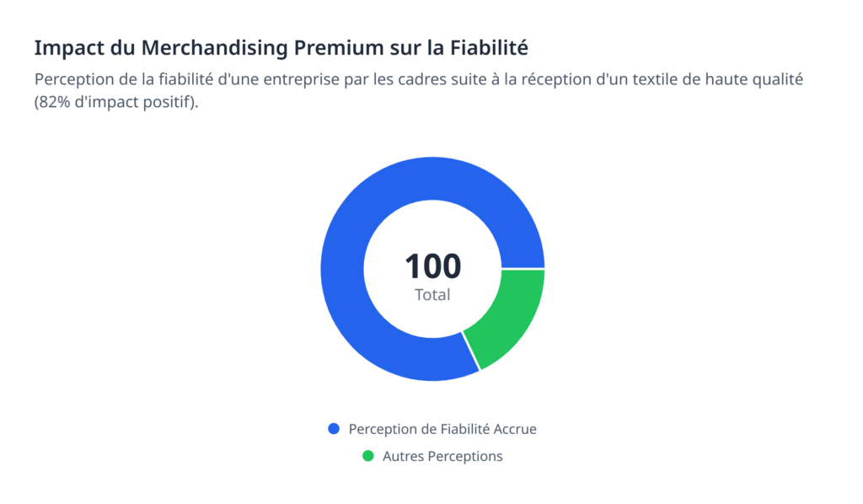Click the word Impact in the title
This screenshot has width=863, height=504.
coord(64,48)
